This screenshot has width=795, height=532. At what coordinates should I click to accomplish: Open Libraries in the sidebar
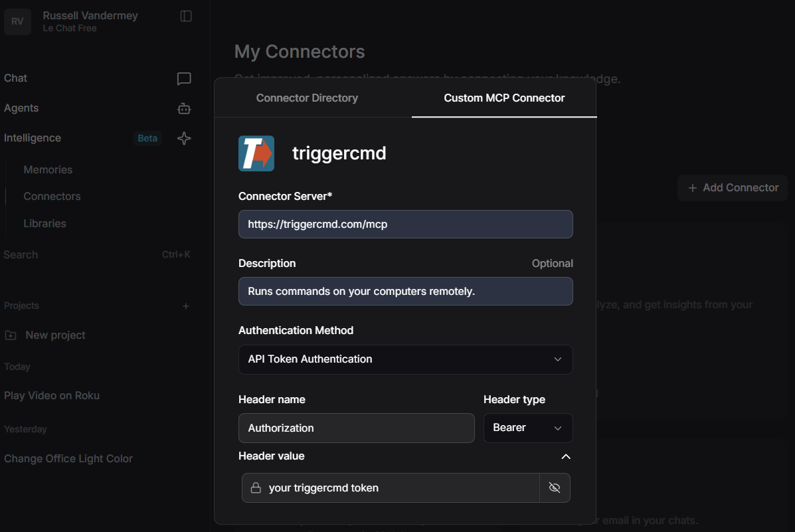point(44,224)
